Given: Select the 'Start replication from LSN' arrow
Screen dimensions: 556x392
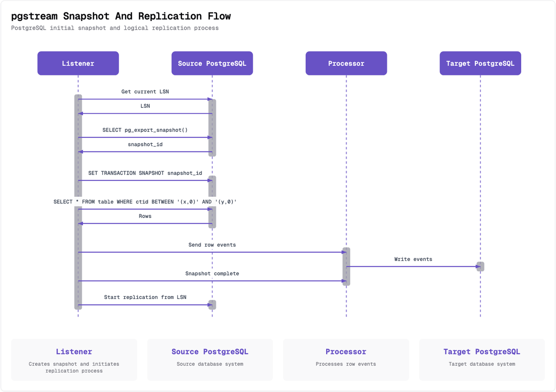Looking at the screenshot, I should coord(145,305).
